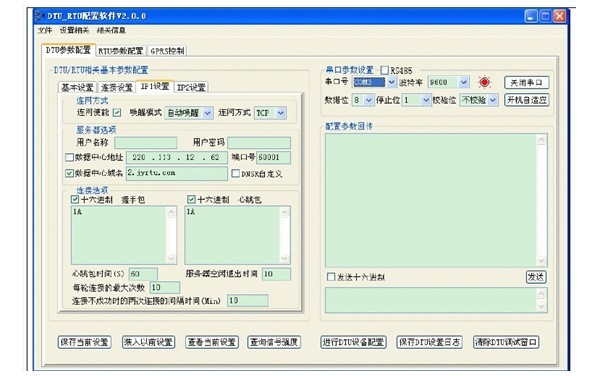The image size is (608, 376).
Task: Click 进行DTU设备配置 button
Action: pos(353,342)
